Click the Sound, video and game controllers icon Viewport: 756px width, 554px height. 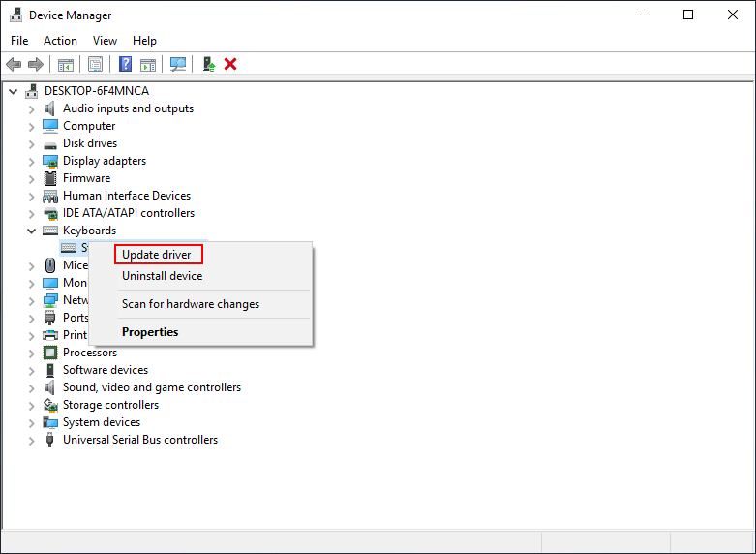pos(50,387)
